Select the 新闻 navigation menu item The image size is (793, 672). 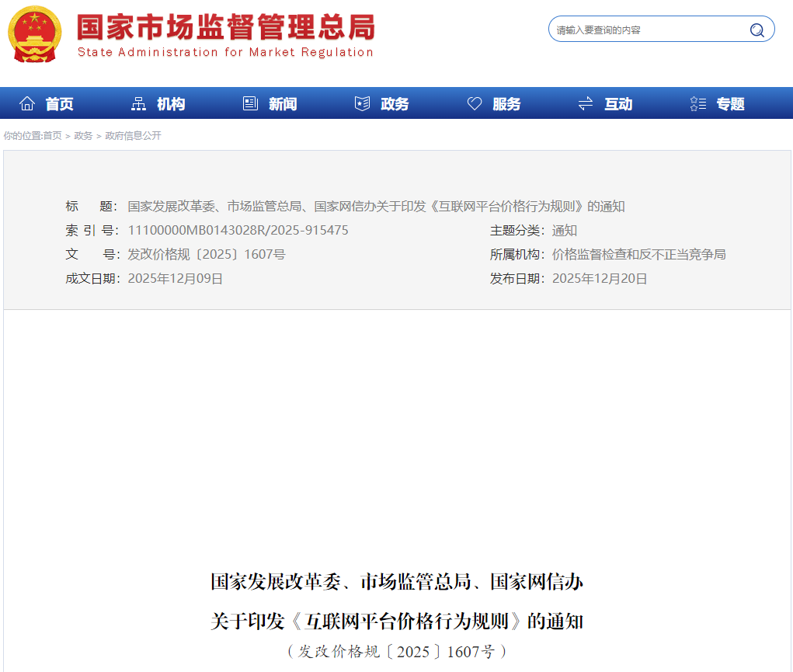click(283, 104)
